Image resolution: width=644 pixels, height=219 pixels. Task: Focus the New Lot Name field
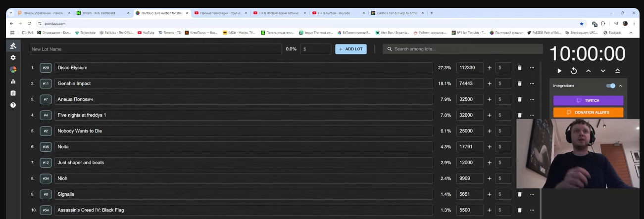pos(155,49)
